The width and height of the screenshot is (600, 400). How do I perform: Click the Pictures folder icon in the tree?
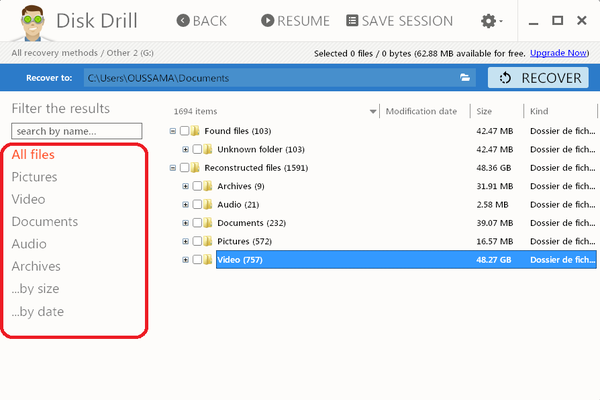(208, 241)
